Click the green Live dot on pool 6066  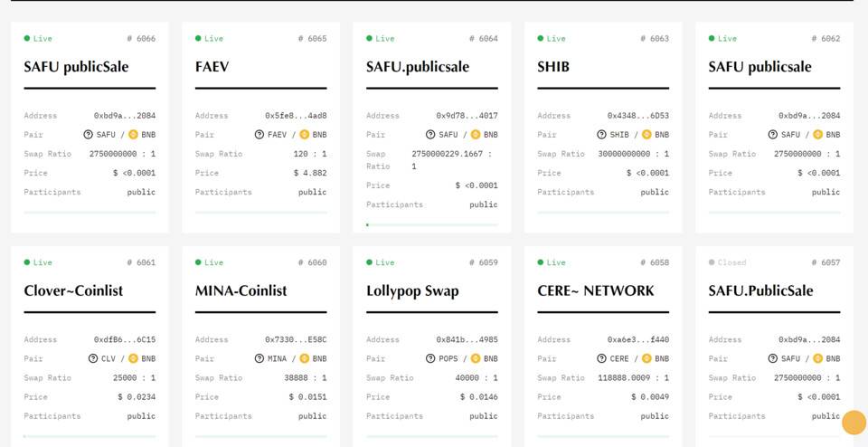(x=27, y=39)
